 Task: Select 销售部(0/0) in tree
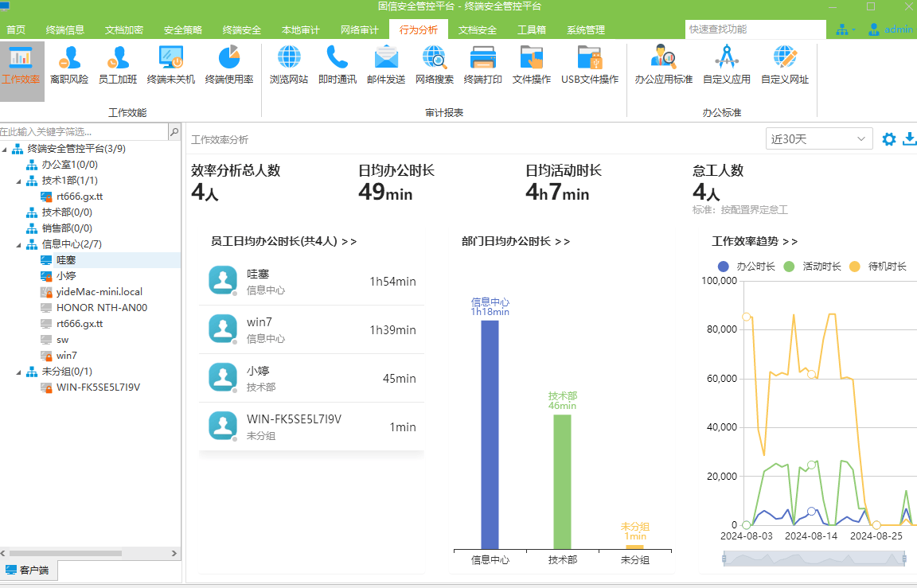(x=67, y=228)
